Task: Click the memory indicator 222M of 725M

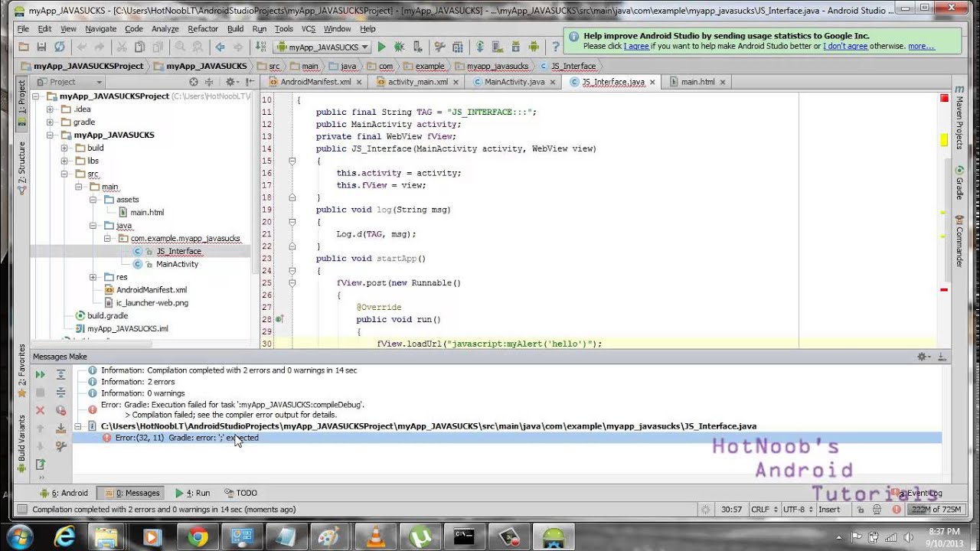Action: point(936,510)
